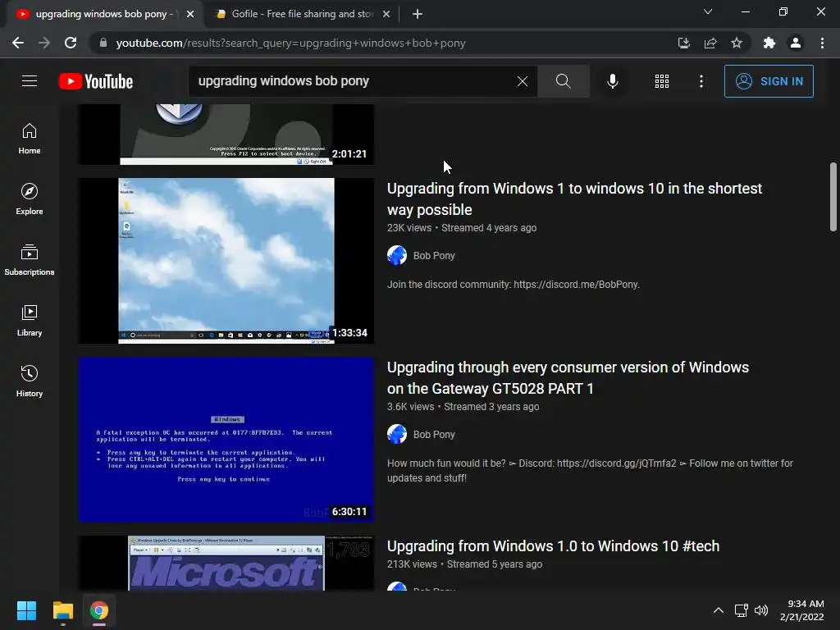Click the '23K views' text
Screen dimensions: 840x630
(409, 228)
